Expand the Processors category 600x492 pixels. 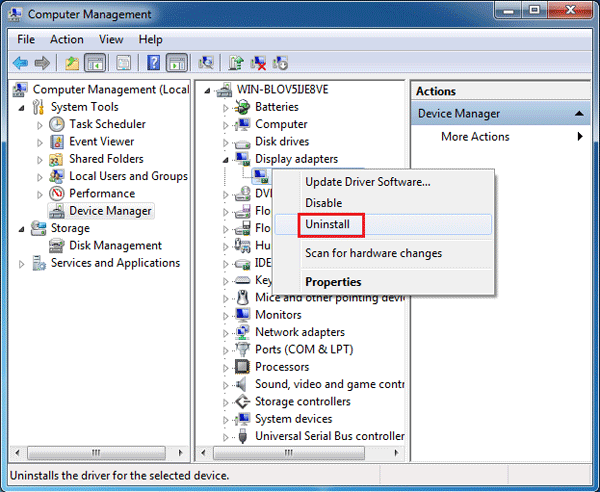click(x=226, y=368)
